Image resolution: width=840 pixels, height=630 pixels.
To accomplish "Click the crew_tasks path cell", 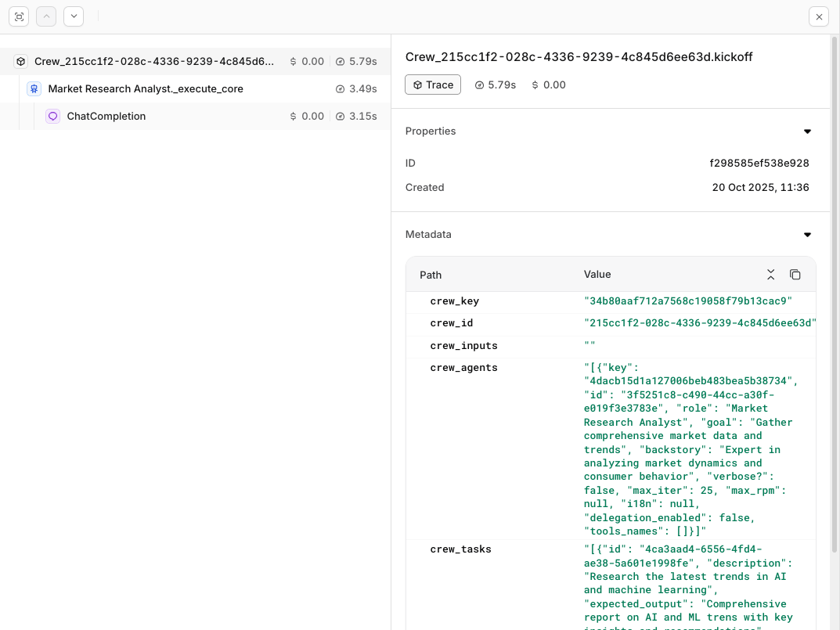I will pyautogui.click(x=460, y=549).
